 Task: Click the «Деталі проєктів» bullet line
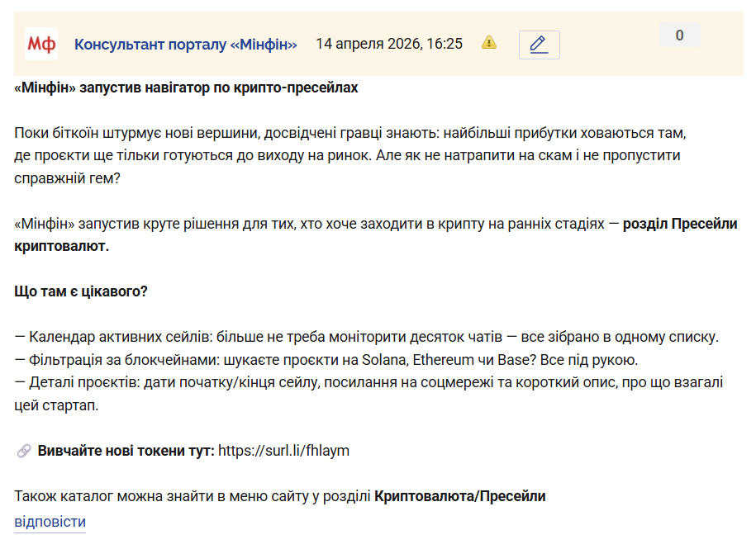tap(368, 383)
